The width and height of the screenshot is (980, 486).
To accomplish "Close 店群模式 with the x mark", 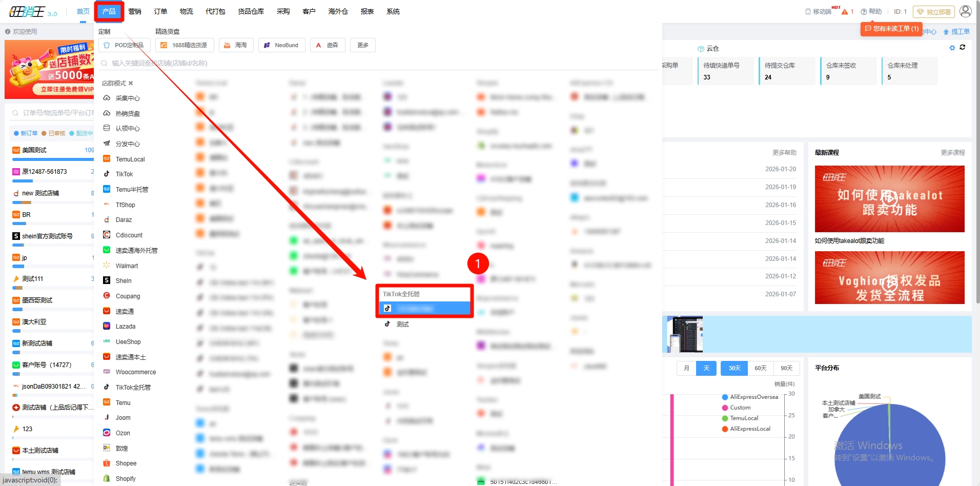I will 131,83.
